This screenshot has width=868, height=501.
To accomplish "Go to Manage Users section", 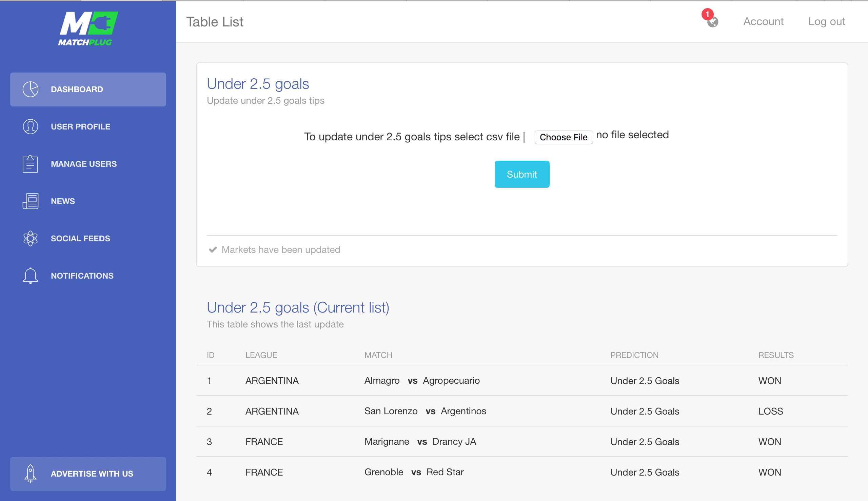I will (88, 164).
